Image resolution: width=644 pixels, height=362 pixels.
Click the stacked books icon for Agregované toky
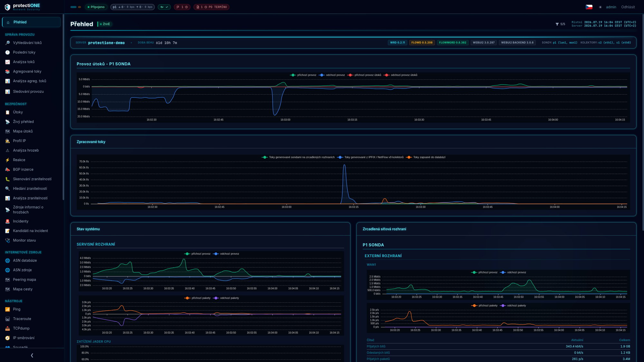pos(7,72)
